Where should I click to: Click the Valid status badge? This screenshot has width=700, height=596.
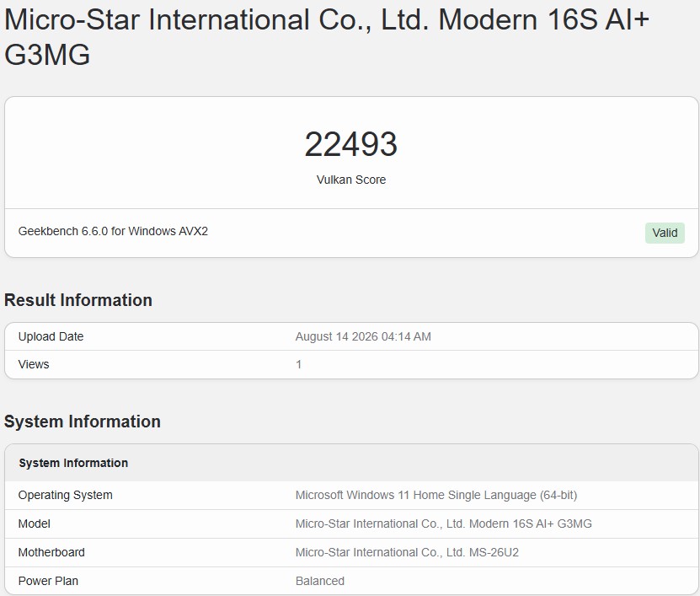(665, 233)
